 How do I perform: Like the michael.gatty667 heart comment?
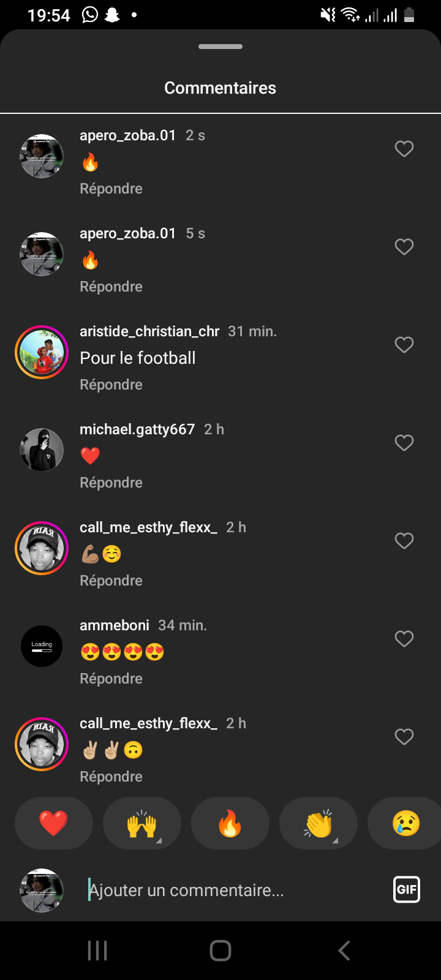pyautogui.click(x=404, y=443)
